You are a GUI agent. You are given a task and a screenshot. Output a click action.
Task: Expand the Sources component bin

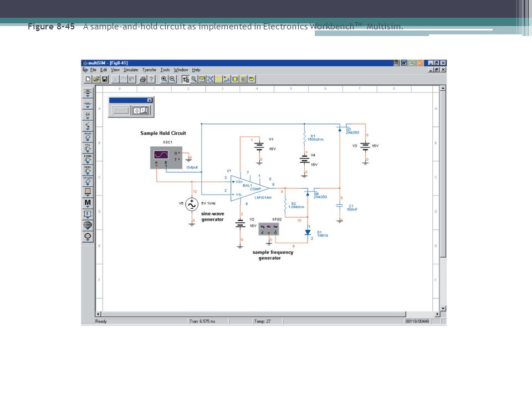[88, 93]
